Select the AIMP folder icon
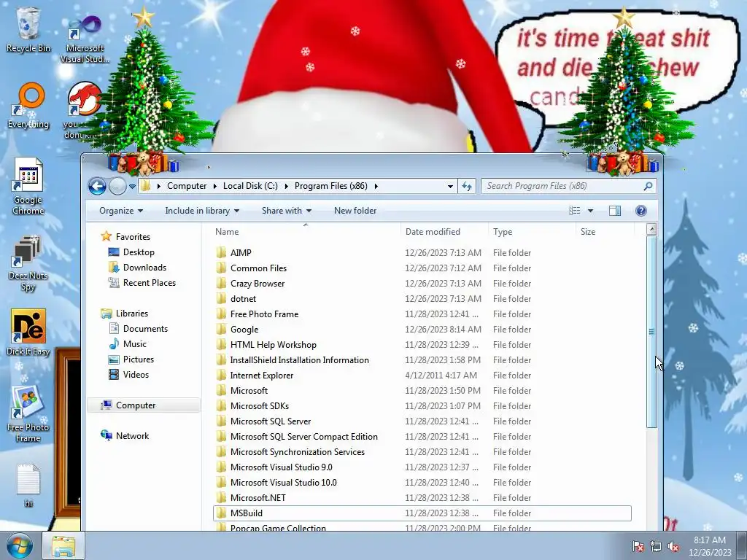 coord(221,253)
